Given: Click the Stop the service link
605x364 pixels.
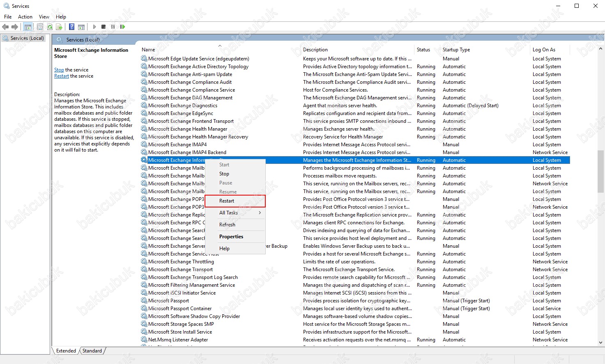Looking at the screenshot, I should click(59, 70).
